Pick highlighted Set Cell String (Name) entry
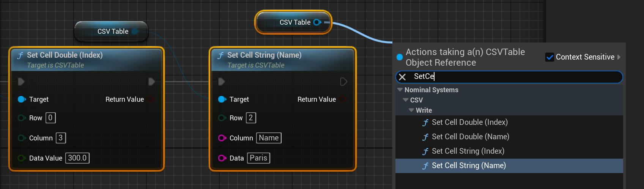Screen dimensions: 644x189 pos(469,165)
